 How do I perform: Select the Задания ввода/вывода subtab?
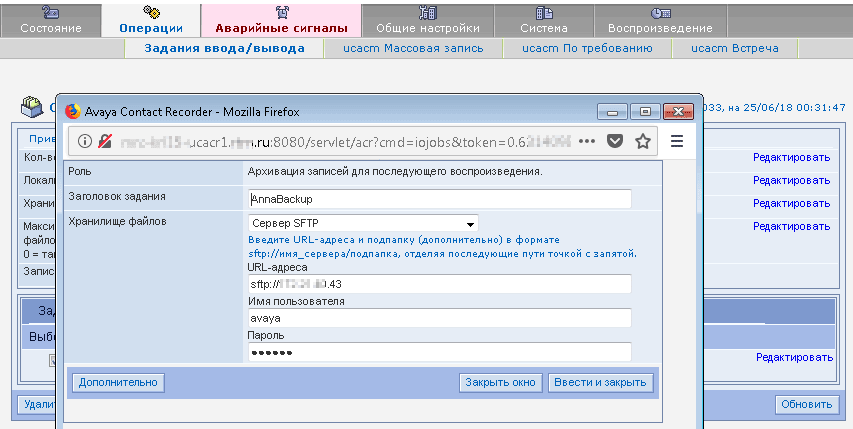tap(224, 48)
